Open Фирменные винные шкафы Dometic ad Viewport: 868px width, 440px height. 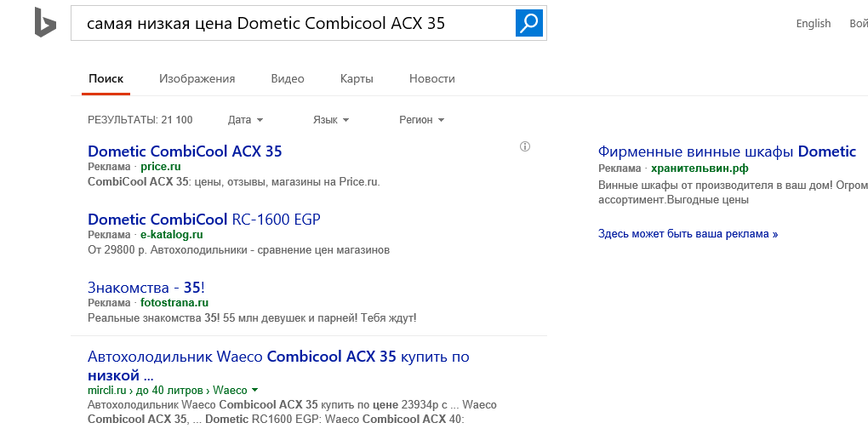(727, 151)
